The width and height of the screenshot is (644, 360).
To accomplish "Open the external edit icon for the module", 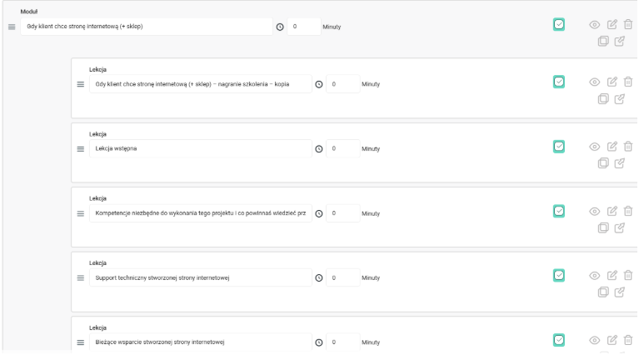I will click(x=619, y=41).
